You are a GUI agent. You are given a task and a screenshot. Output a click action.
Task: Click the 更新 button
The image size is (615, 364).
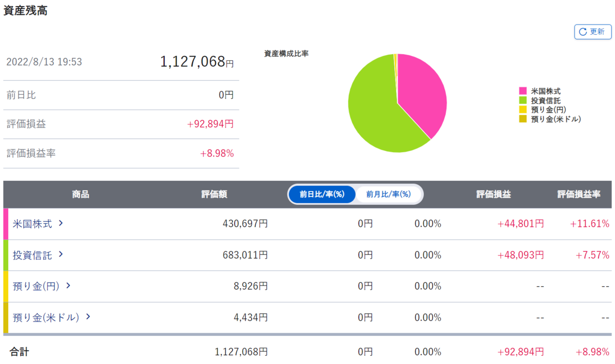pos(593,32)
